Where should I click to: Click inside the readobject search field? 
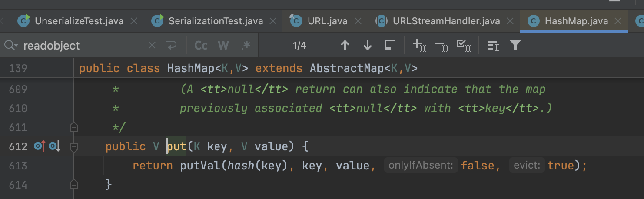click(83, 46)
